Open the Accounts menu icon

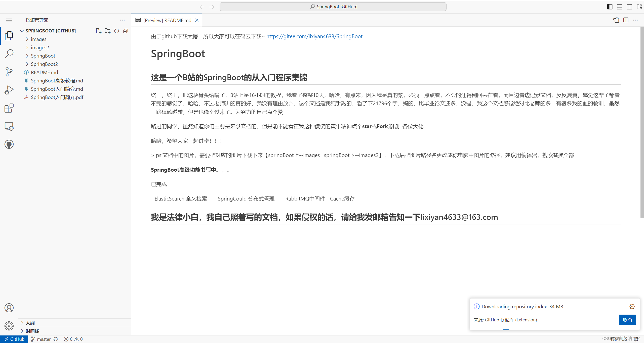pos(9,308)
